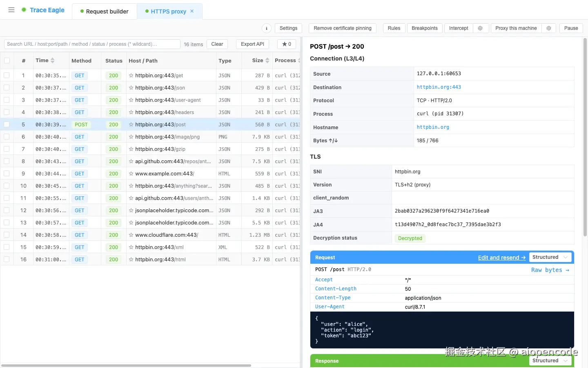This screenshot has height=368, width=588.
Task: Click the Decrypted status badge
Action: tap(410, 238)
